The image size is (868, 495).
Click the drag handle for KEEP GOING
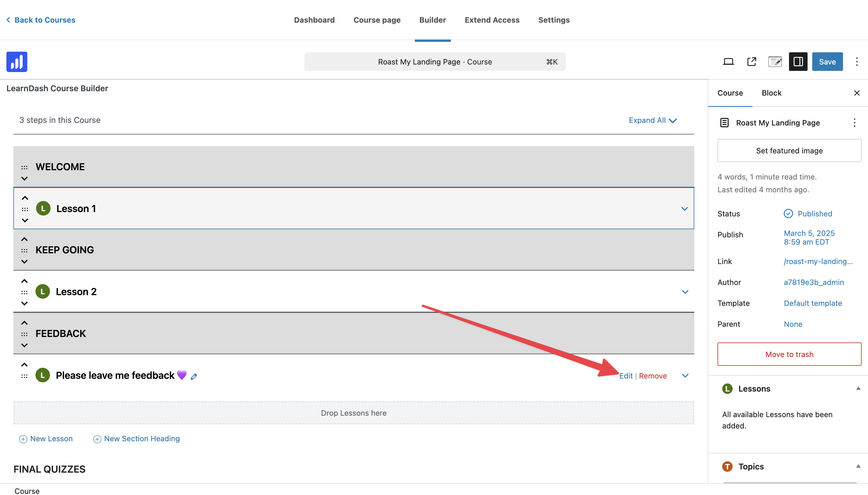click(24, 251)
